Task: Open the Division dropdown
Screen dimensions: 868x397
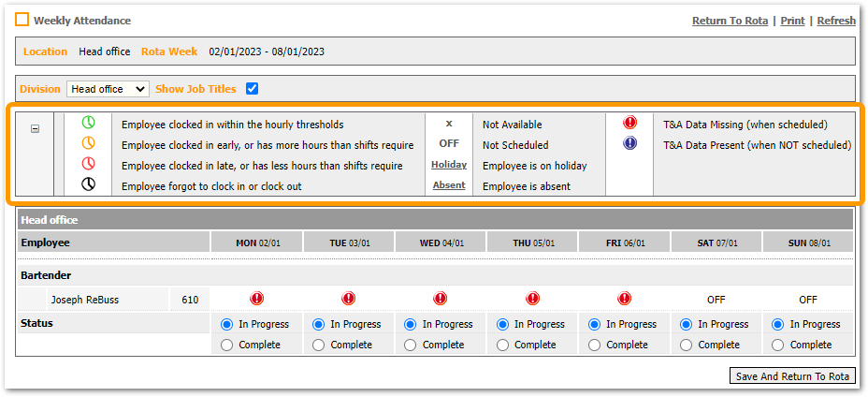Action: click(108, 89)
